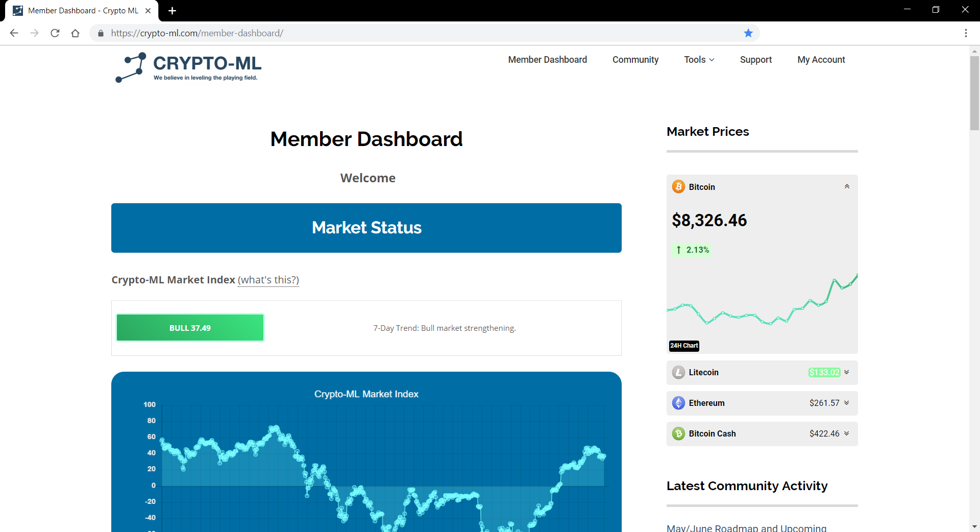Open the Support page
The image size is (980, 532).
click(756, 60)
